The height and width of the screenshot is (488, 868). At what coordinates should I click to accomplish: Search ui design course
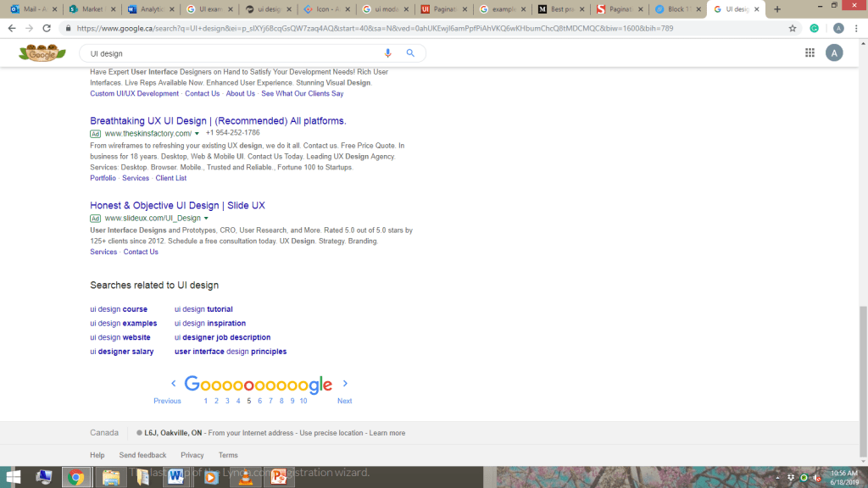click(x=119, y=309)
